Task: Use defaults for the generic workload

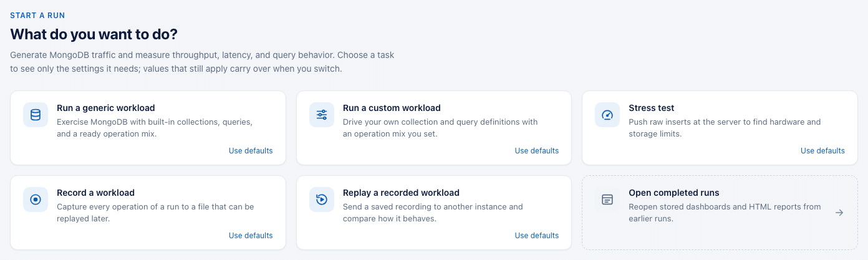Action: click(251, 151)
